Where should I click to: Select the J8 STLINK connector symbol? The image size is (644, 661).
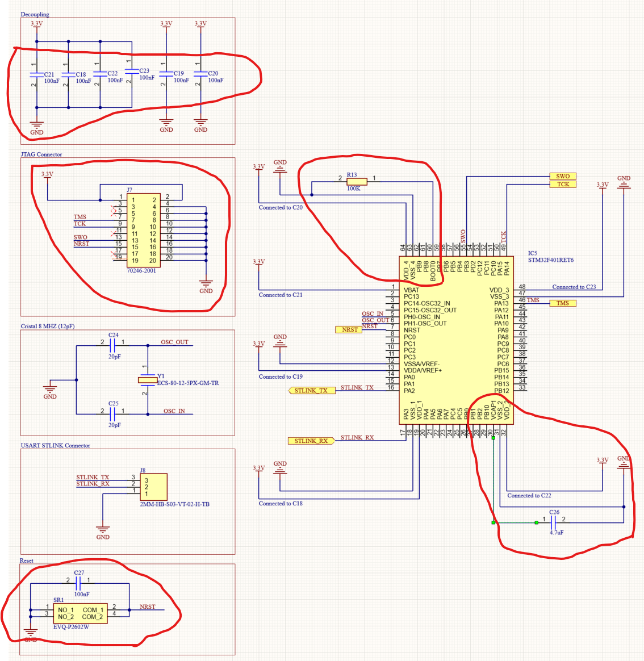tap(154, 486)
